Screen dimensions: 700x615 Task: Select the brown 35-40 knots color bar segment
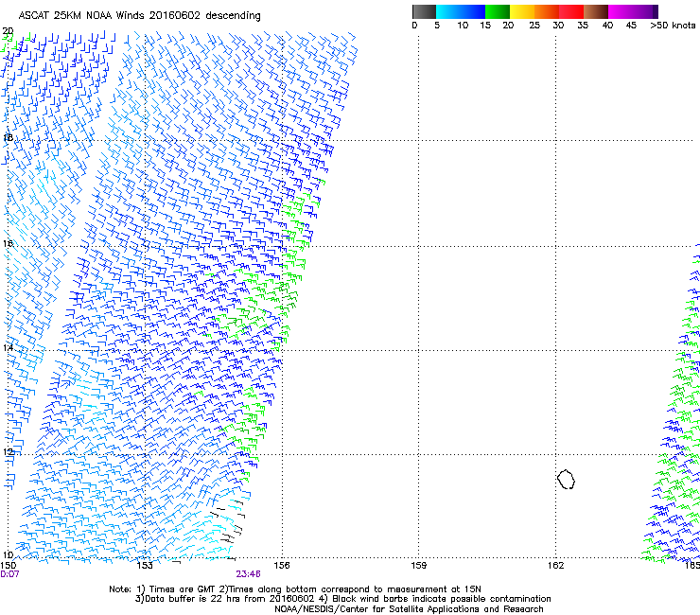click(596, 11)
